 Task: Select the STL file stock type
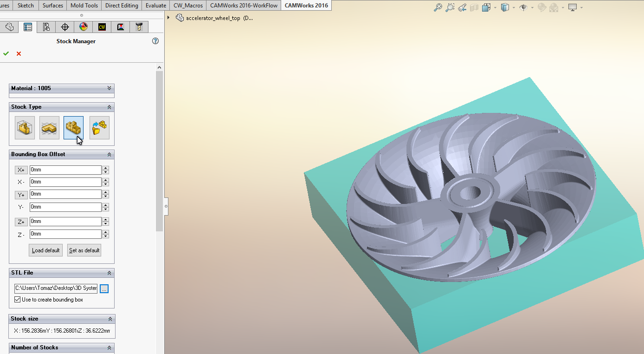coord(73,128)
